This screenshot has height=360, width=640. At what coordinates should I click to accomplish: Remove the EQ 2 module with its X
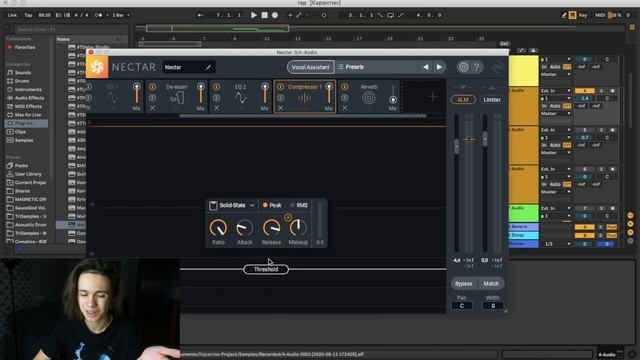point(216,108)
